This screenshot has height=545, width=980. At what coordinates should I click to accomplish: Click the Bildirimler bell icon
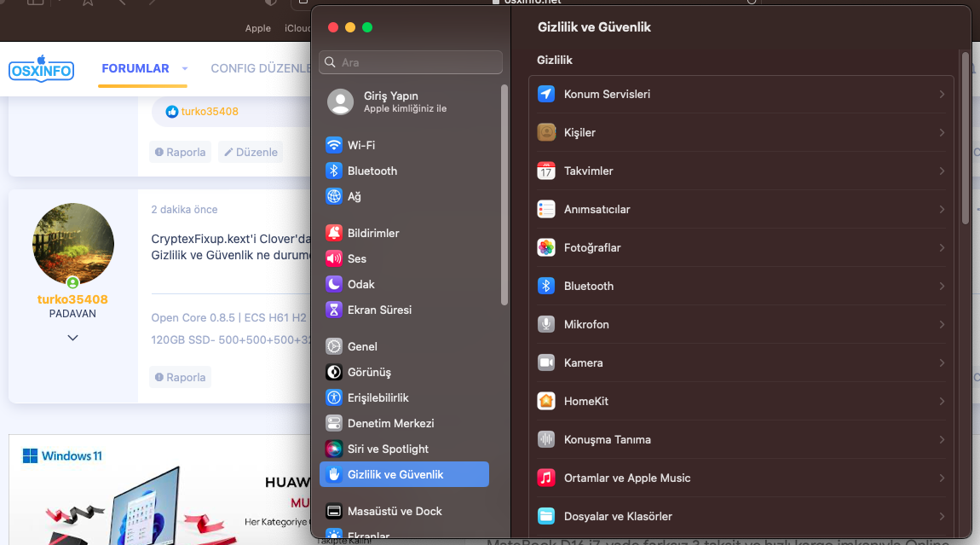pyautogui.click(x=334, y=233)
